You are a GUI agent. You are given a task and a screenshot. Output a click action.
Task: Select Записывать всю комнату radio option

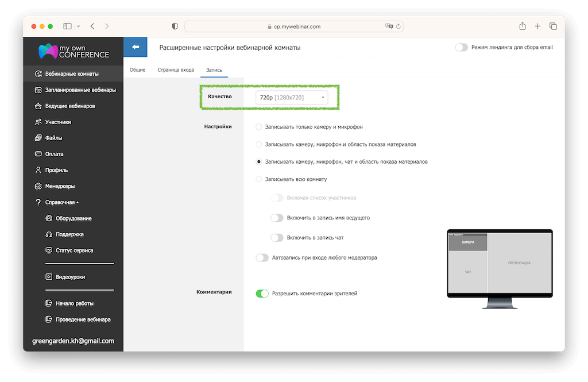click(x=259, y=179)
